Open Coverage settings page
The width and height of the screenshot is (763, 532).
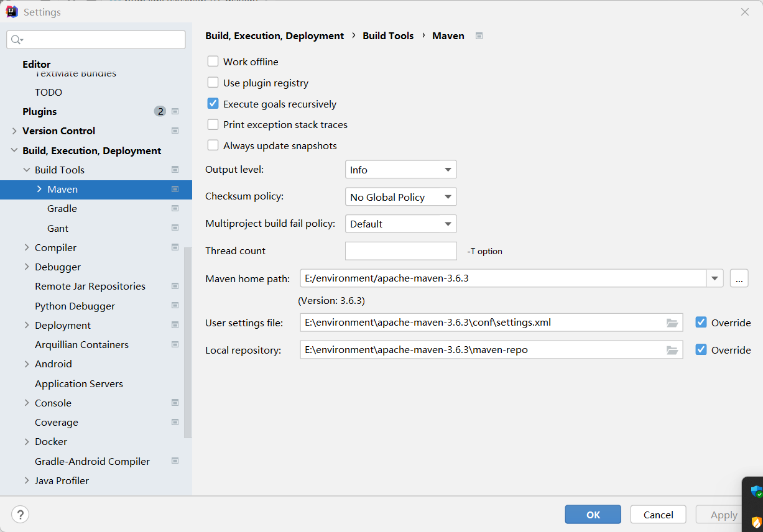(x=57, y=422)
